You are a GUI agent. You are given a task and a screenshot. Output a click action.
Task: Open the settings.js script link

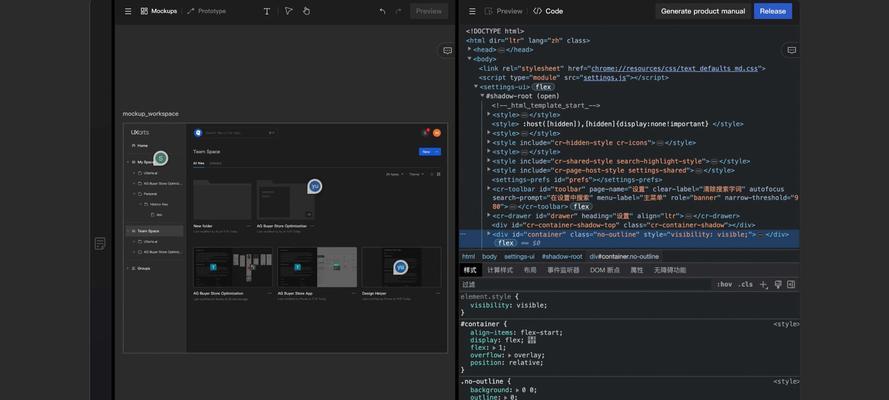point(605,78)
